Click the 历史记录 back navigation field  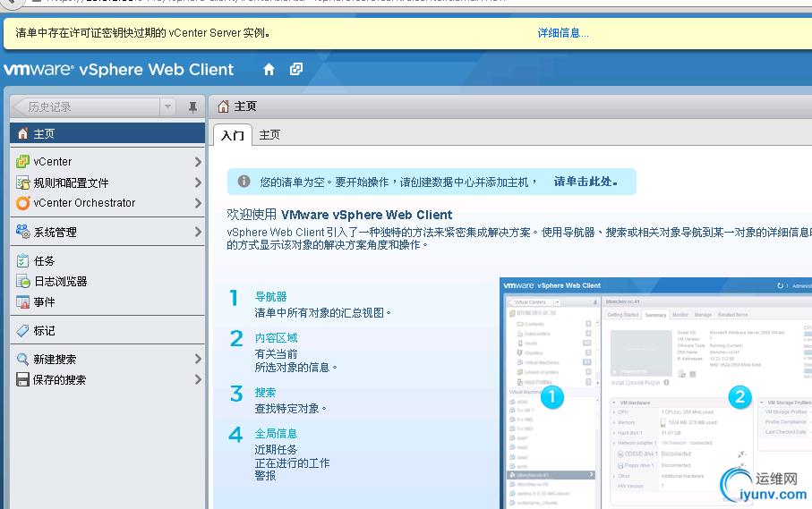[85, 106]
